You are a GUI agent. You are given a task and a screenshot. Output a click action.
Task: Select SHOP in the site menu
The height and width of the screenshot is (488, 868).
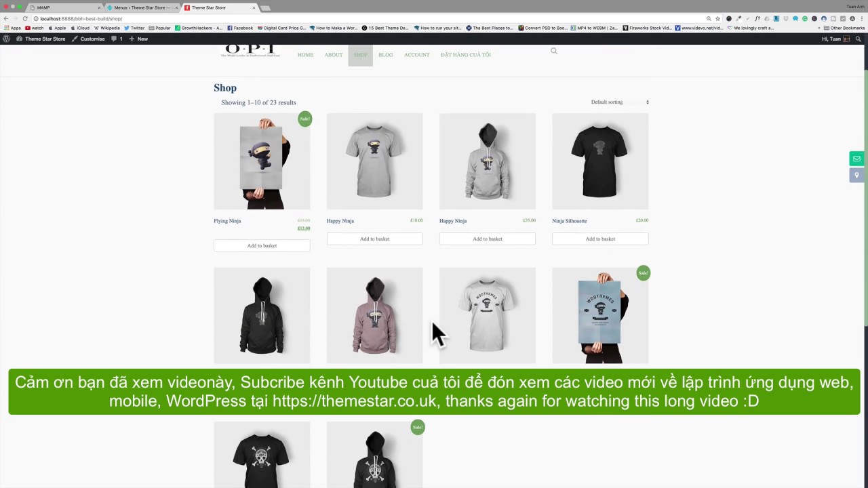pos(360,55)
